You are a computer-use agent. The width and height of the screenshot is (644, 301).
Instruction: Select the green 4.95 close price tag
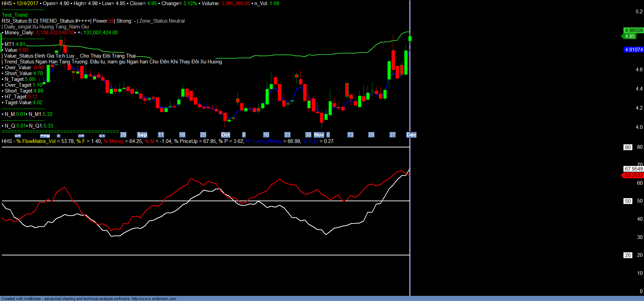630,36
